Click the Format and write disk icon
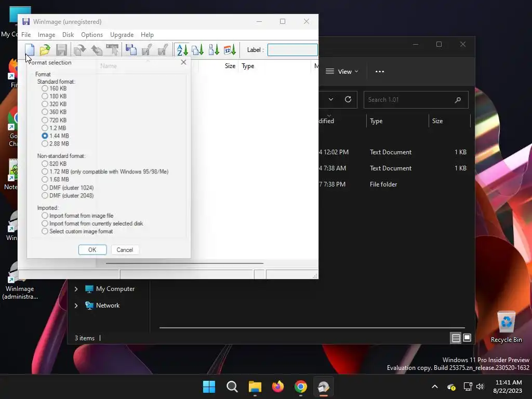This screenshot has width=532, height=399. point(163,50)
